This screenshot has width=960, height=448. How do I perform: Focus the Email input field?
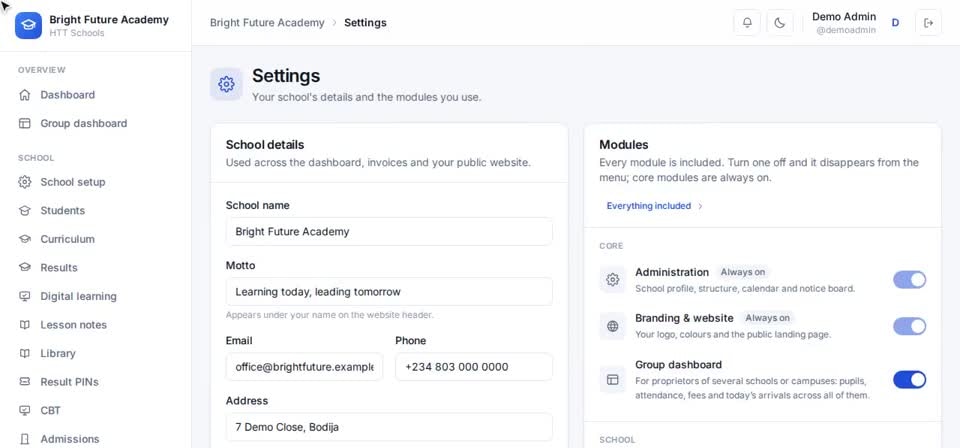(304, 367)
